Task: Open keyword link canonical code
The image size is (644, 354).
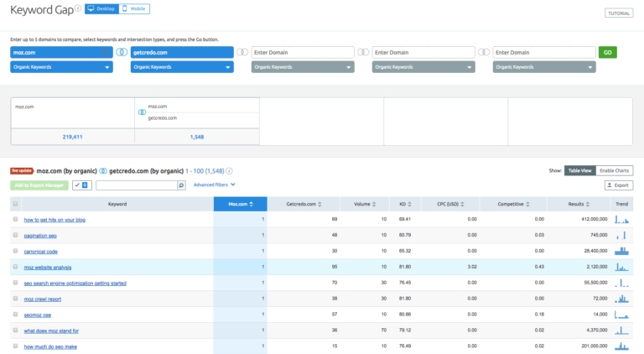Action: 40,252
